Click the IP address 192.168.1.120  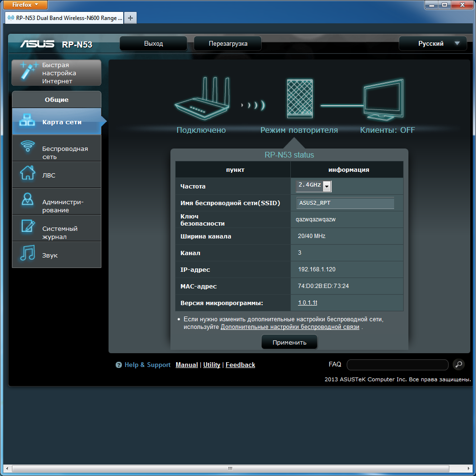tap(317, 269)
